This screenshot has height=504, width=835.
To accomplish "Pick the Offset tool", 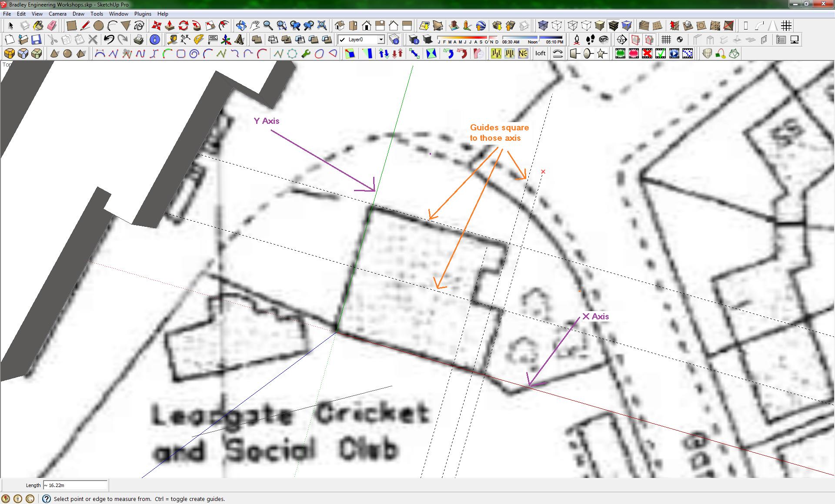I will pyautogui.click(x=224, y=26).
